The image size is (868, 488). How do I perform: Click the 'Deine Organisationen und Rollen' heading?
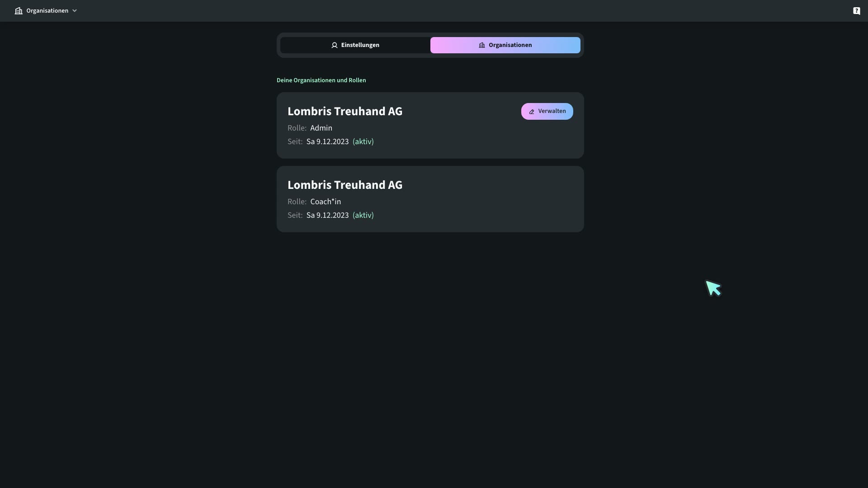[321, 80]
